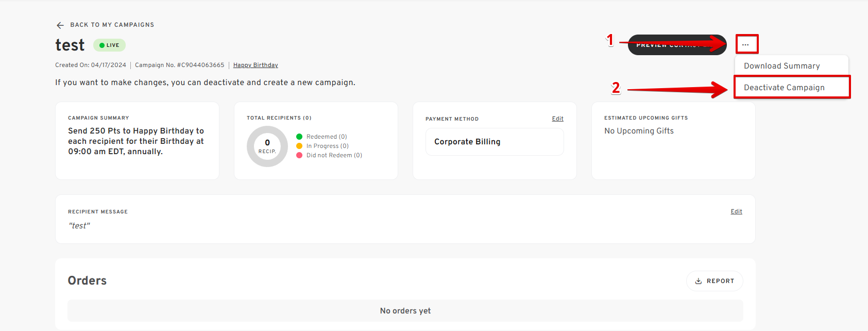Open the Happy Birthday link
This screenshot has width=868, height=331.
tap(256, 65)
